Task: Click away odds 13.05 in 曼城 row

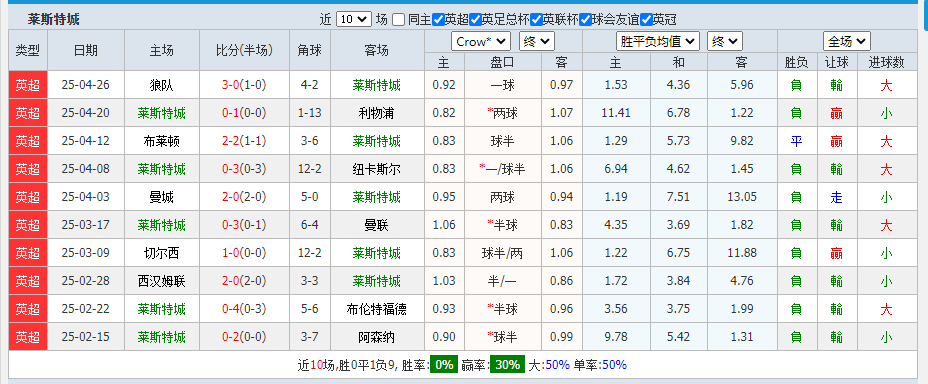Action: (x=742, y=197)
